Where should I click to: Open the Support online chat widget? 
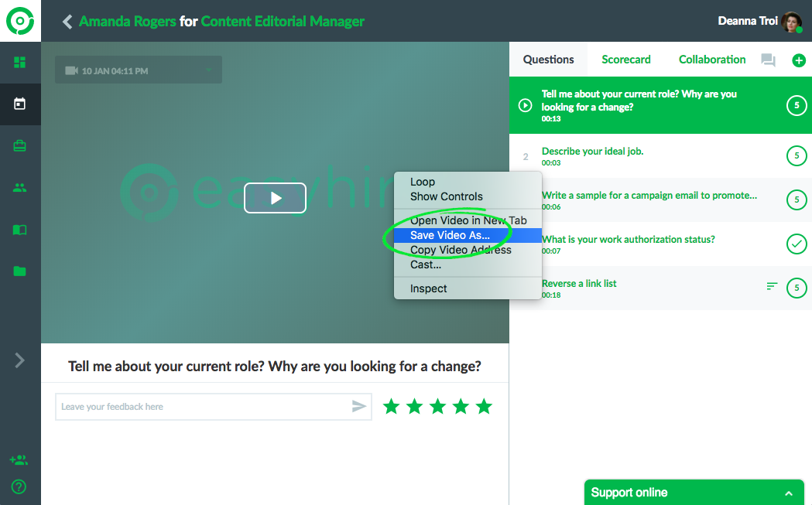coord(694,493)
